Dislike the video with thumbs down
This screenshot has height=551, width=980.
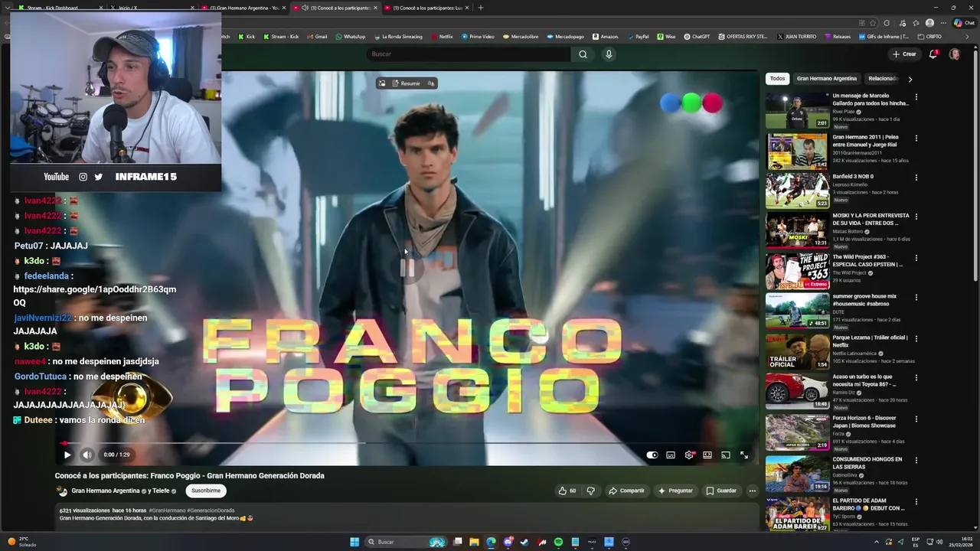coord(590,491)
